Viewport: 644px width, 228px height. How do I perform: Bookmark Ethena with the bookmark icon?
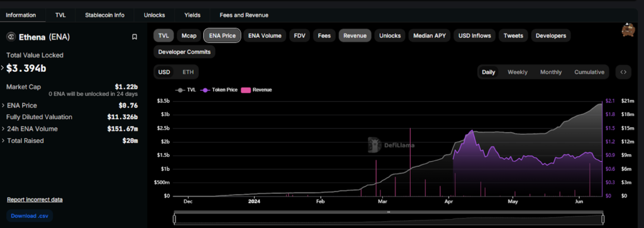(x=135, y=37)
